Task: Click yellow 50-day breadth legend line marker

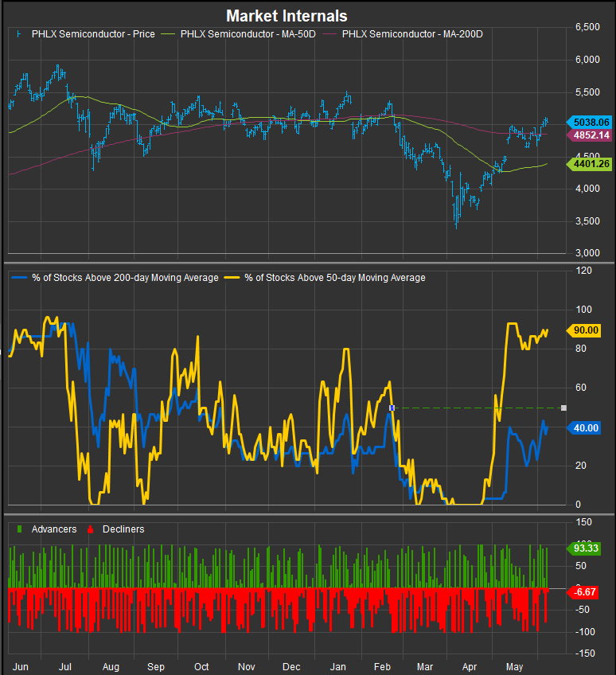Action: point(232,278)
